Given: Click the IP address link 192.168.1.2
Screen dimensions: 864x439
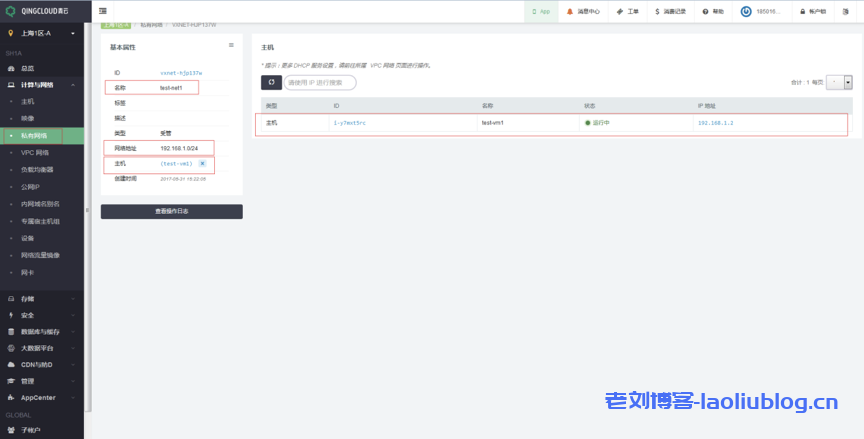Looking at the screenshot, I should (715, 123).
